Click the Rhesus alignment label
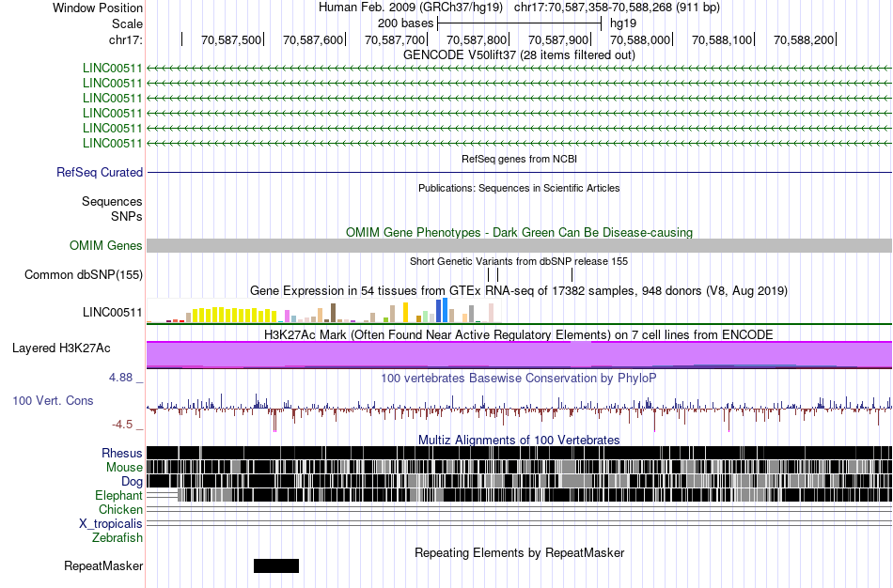 pyautogui.click(x=122, y=453)
